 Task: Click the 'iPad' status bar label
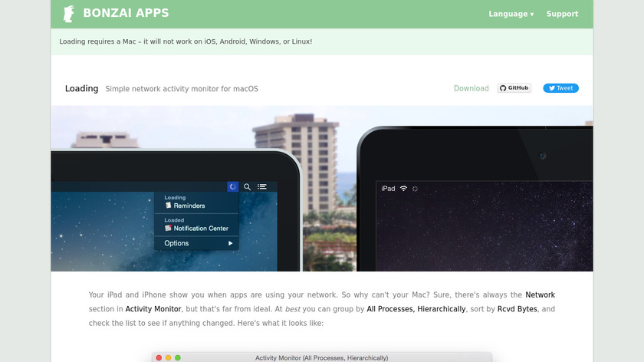388,189
